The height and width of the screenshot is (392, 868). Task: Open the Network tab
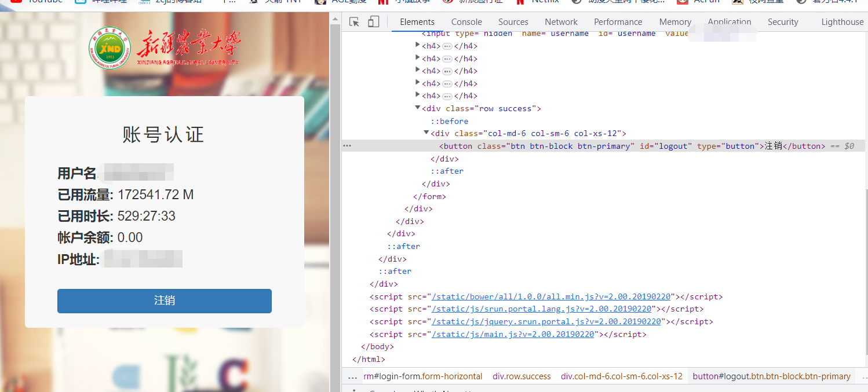(x=561, y=22)
